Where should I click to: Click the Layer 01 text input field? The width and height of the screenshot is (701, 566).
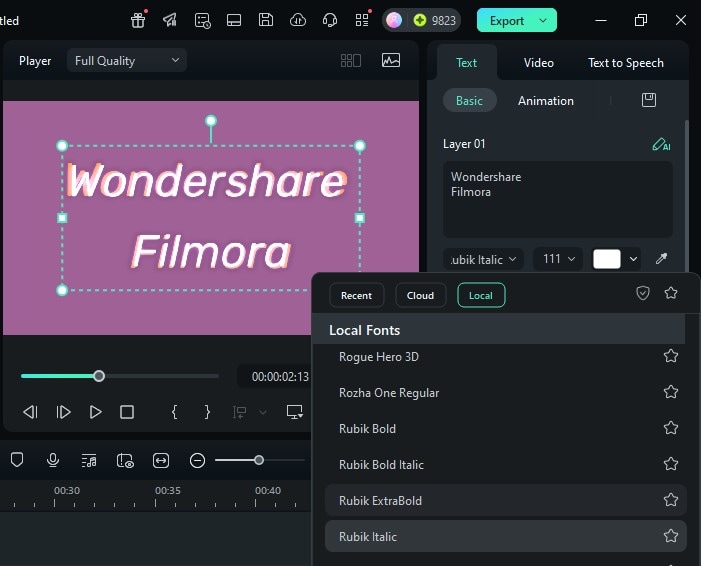coord(557,199)
